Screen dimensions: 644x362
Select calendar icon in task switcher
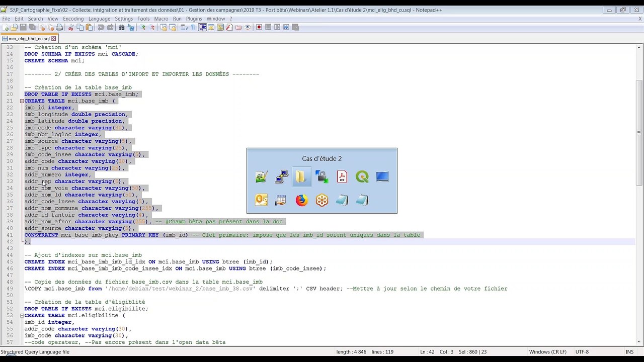(281, 201)
